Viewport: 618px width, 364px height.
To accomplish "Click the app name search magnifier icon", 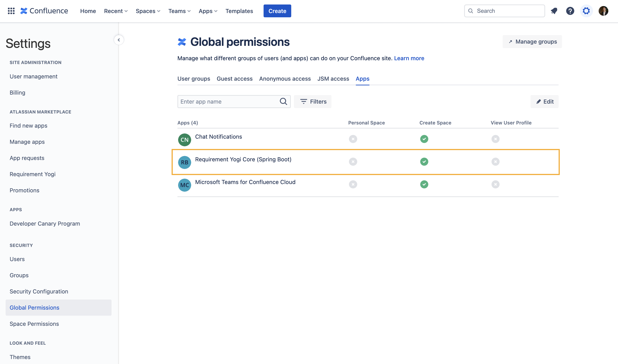I will (284, 101).
